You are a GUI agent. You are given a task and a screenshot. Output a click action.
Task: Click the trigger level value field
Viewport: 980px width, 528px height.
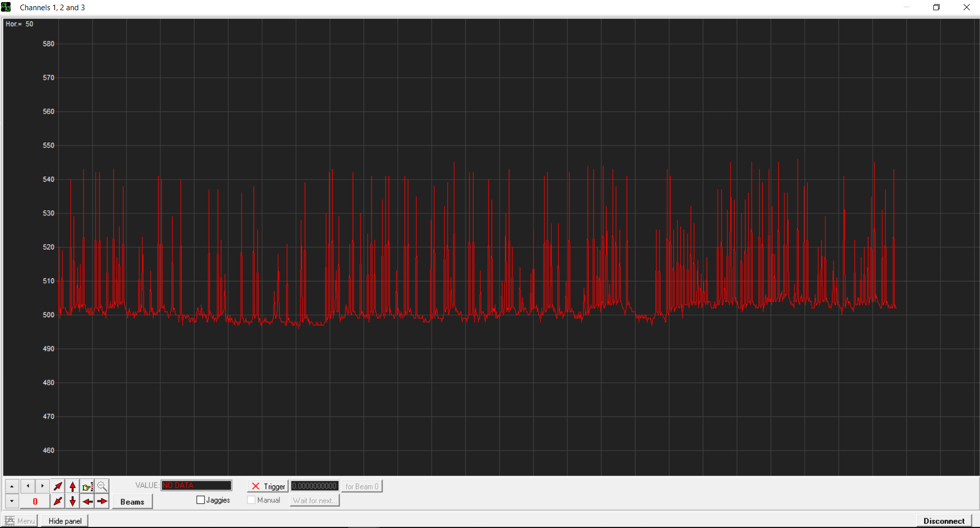click(314, 486)
